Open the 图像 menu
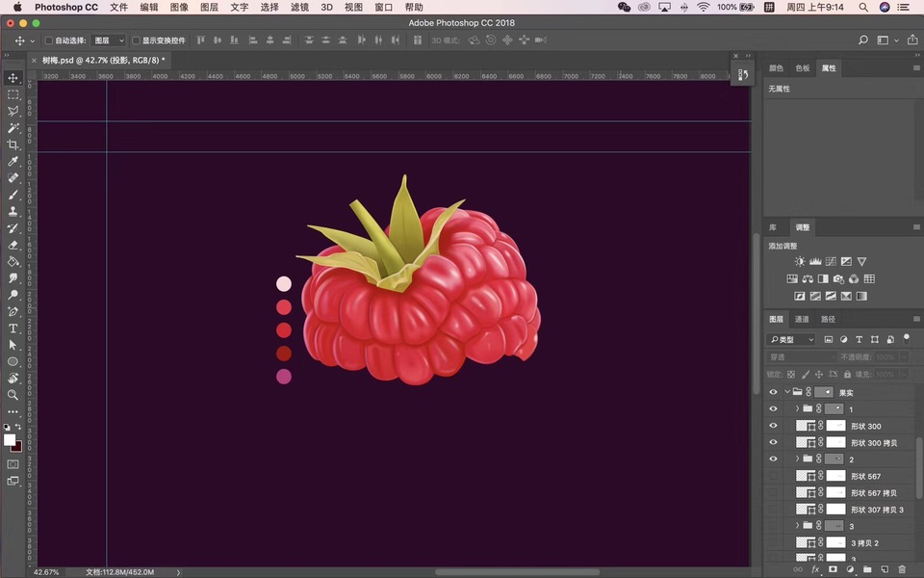This screenshot has width=924, height=578. [x=179, y=7]
